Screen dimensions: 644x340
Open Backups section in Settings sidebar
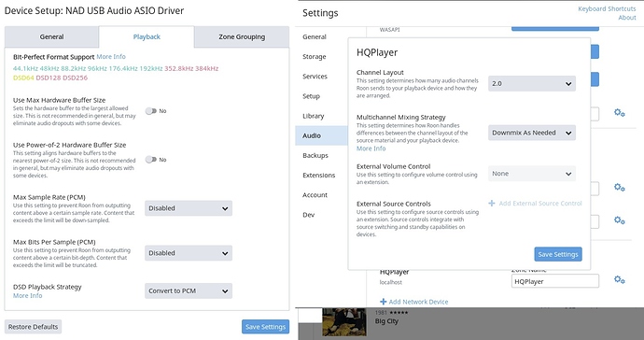pyautogui.click(x=315, y=155)
